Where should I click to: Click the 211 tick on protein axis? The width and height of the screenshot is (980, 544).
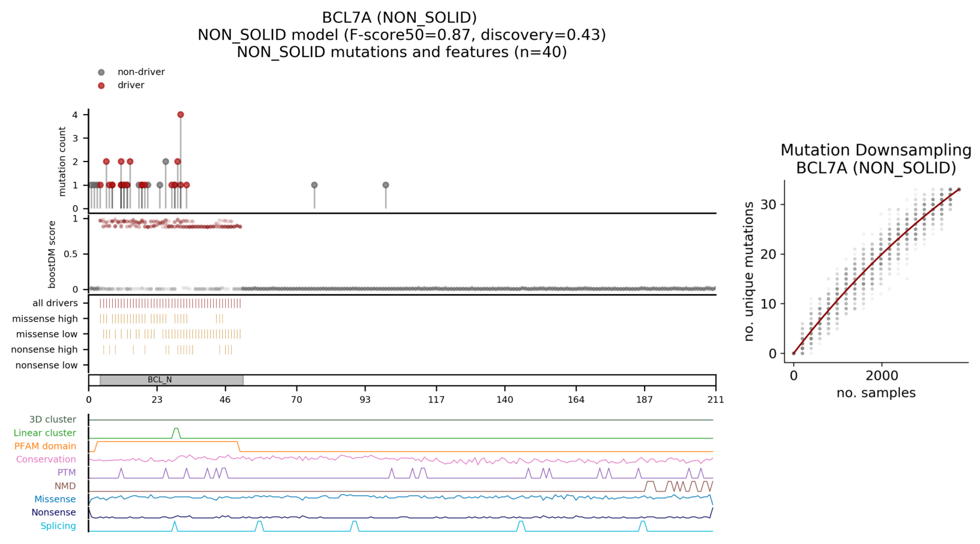click(x=715, y=400)
